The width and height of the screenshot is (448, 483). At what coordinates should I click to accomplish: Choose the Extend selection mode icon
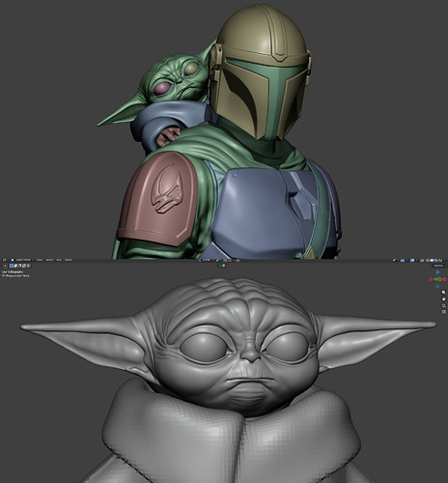15,266
